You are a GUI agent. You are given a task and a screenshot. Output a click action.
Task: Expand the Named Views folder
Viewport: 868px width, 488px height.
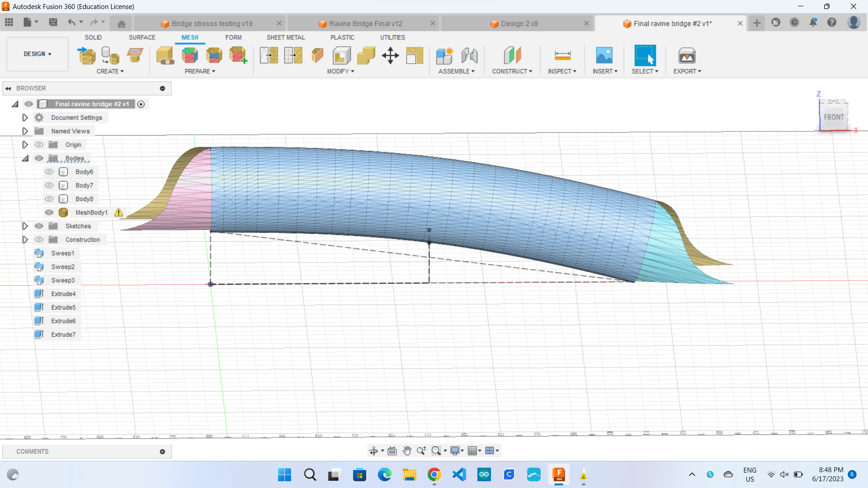pyautogui.click(x=25, y=131)
